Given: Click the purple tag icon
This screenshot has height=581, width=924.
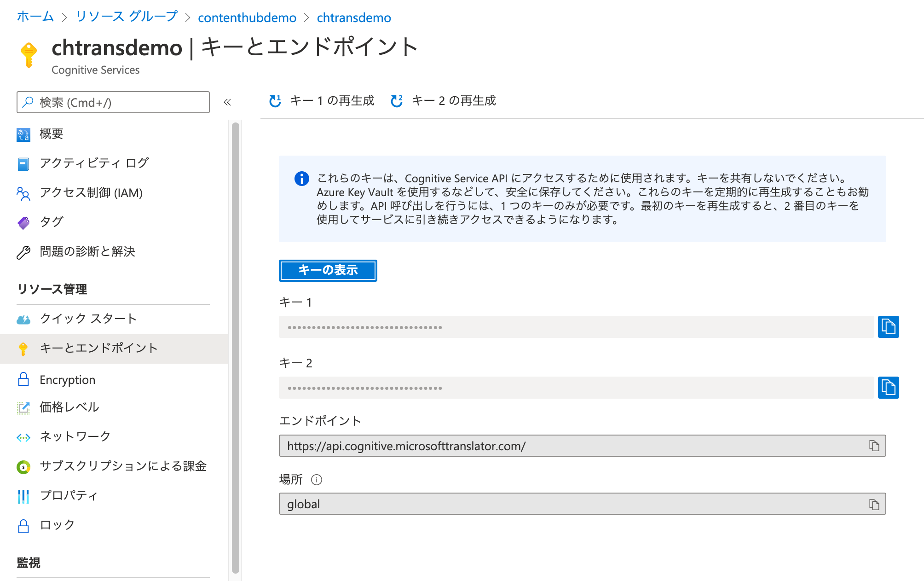Looking at the screenshot, I should coord(23,223).
